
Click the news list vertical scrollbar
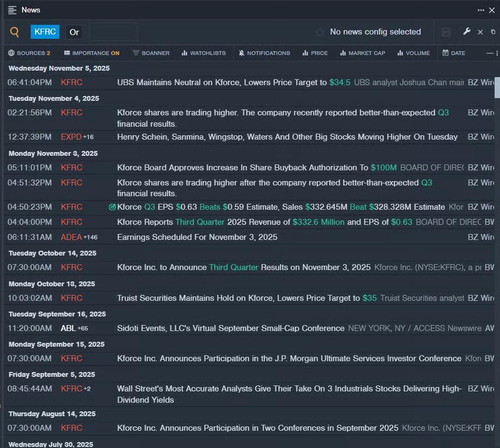[x=497, y=87]
